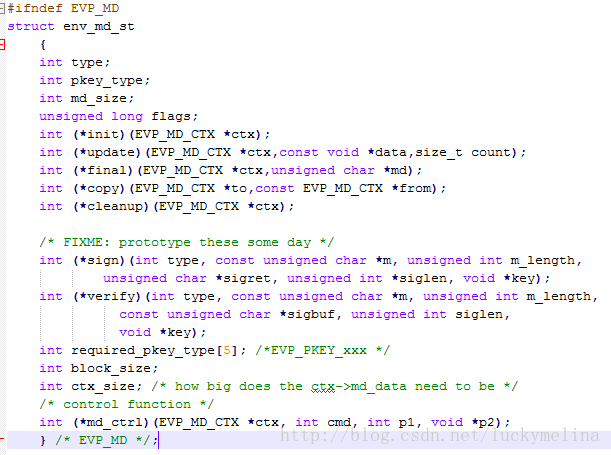Collapse the struct brace fold marker
This screenshot has width=611, height=455.
[x=2, y=44]
